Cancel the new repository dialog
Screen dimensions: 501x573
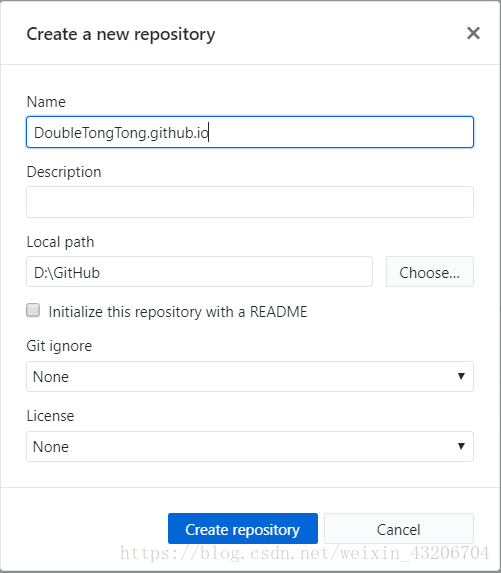click(399, 529)
